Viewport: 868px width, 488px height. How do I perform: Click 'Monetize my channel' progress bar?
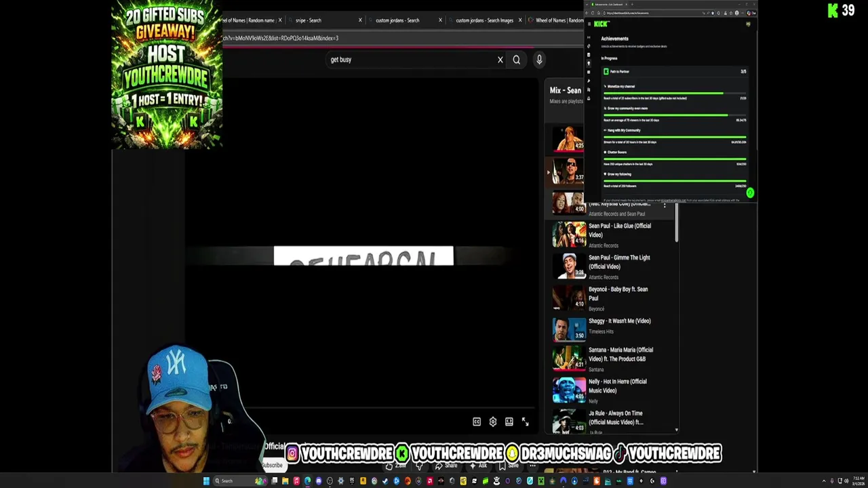[x=675, y=93]
